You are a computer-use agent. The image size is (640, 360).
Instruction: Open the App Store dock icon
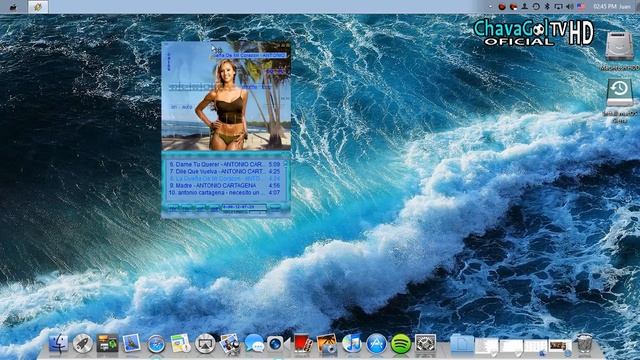(376, 344)
